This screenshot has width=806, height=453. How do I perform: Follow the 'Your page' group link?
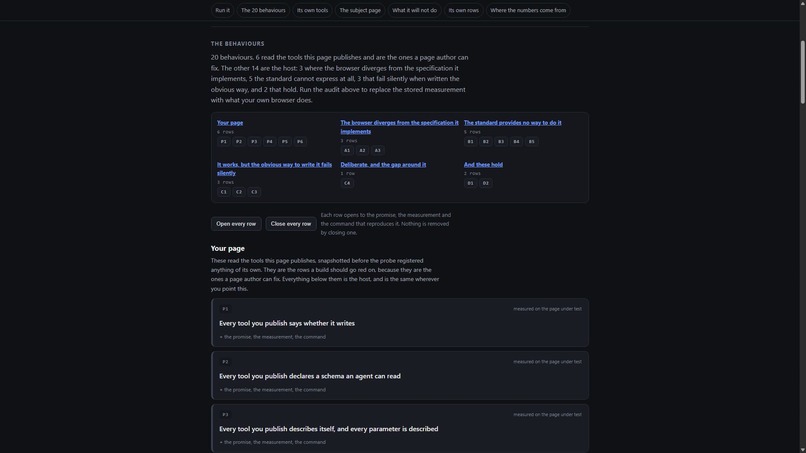pyautogui.click(x=230, y=123)
